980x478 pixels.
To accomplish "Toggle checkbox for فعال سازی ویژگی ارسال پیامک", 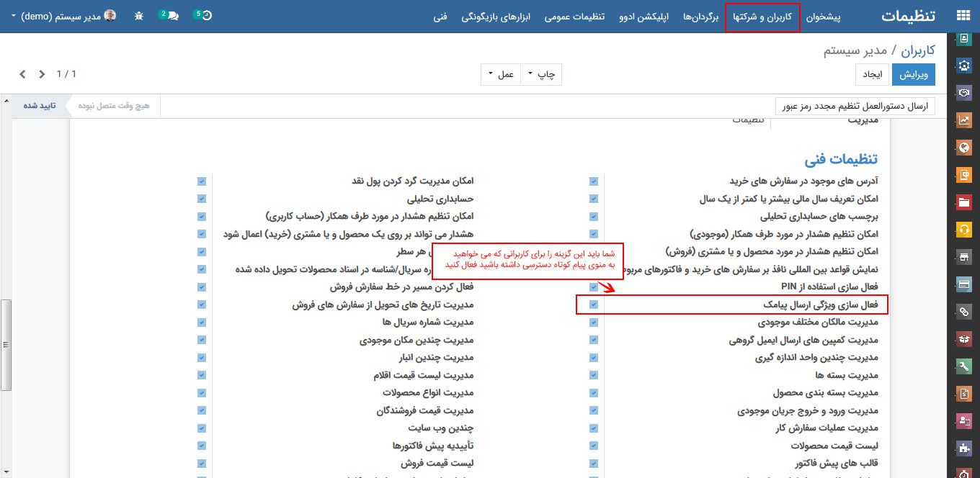I will (594, 305).
